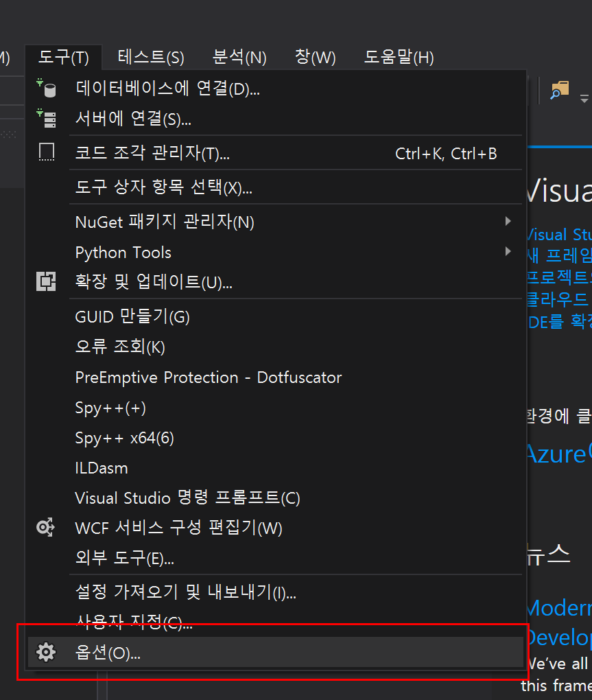Open Visual Studio 명령 프롬프트(C)
This screenshot has height=700, width=592.
click(275, 498)
